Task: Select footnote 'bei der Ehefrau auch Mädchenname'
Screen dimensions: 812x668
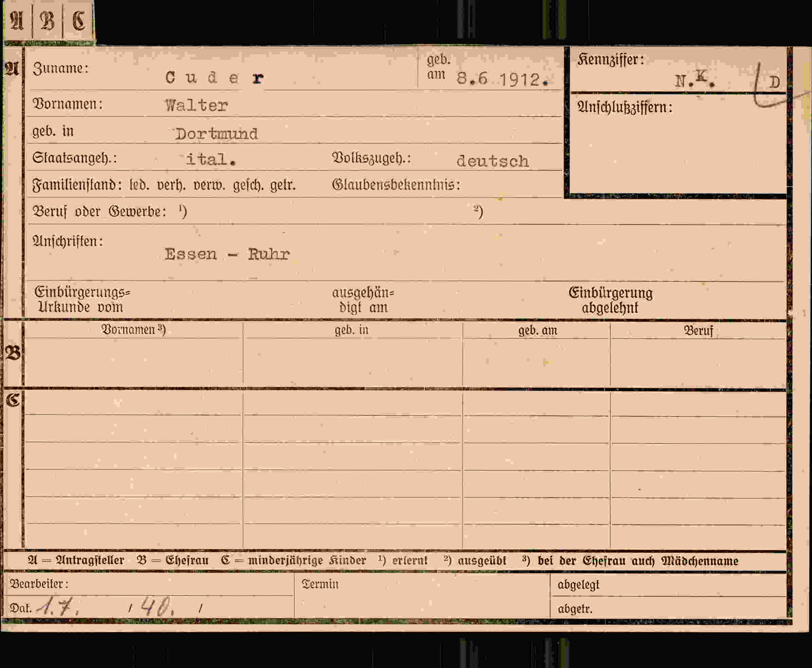Action: pos(638,561)
